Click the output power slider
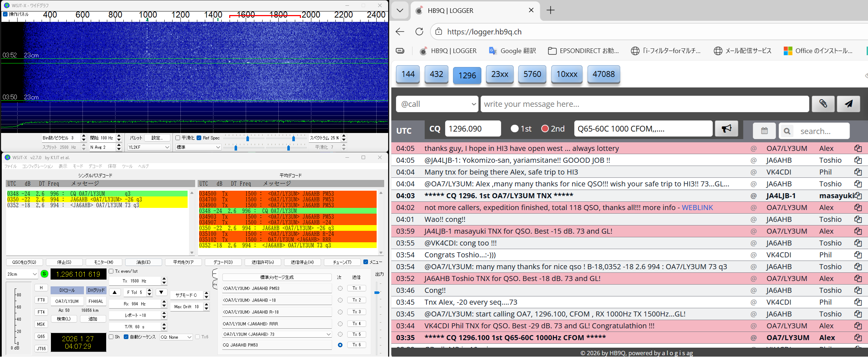 click(x=377, y=293)
